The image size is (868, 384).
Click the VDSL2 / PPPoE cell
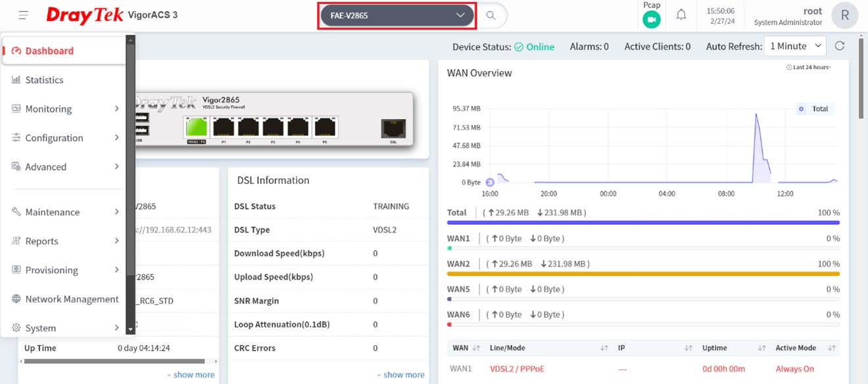click(517, 369)
